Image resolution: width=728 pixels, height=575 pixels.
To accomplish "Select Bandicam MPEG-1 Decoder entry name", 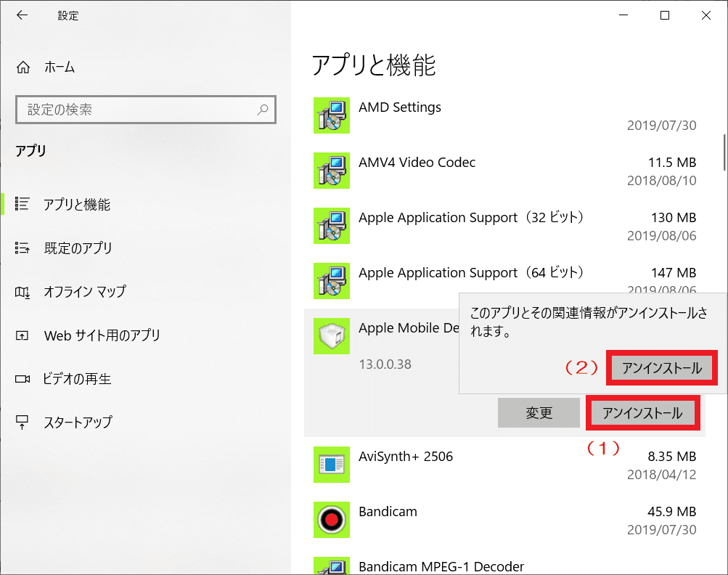I will click(441, 566).
